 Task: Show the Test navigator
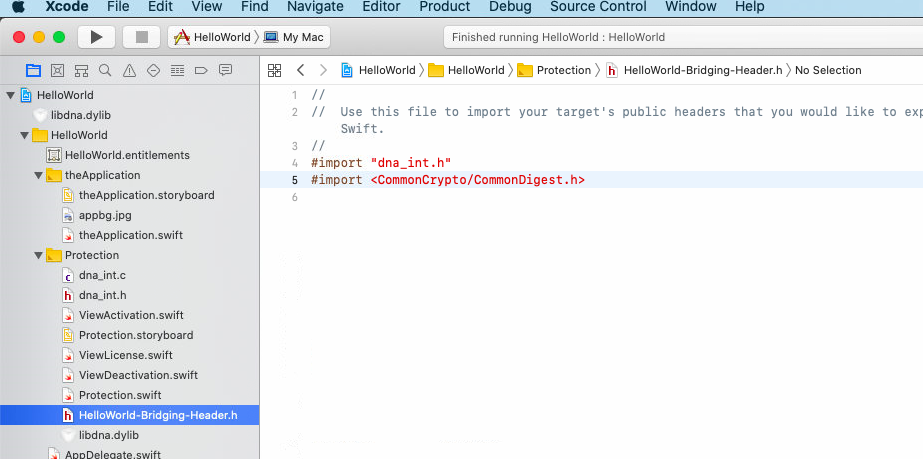pos(153,71)
